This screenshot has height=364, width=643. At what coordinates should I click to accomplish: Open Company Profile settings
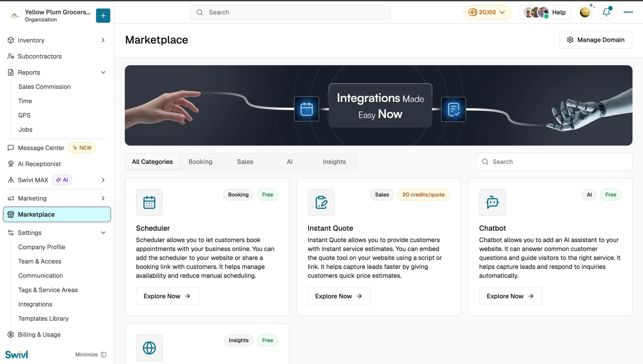pos(42,247)
